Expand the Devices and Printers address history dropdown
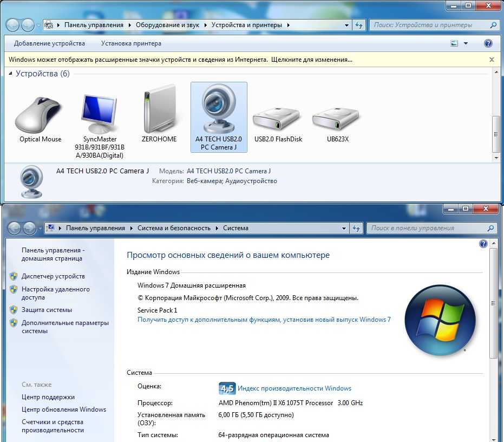The height and width of the screenshot is (442, 504). tap(346, 25)
